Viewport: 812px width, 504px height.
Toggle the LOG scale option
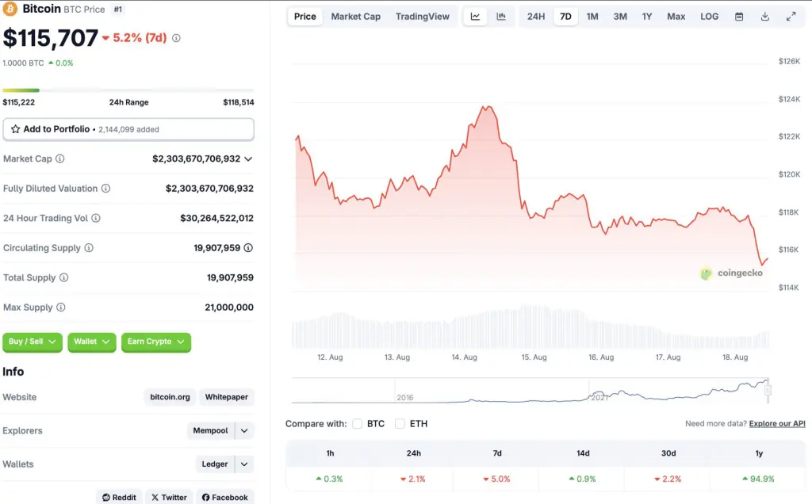tap(710, 17)
